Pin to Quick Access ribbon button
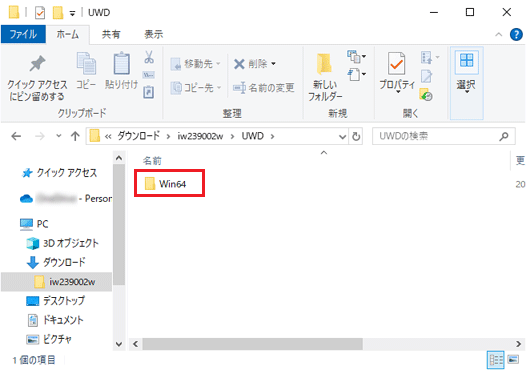The height and width of the screenshot is (370, 526). (x=37, y=78)
